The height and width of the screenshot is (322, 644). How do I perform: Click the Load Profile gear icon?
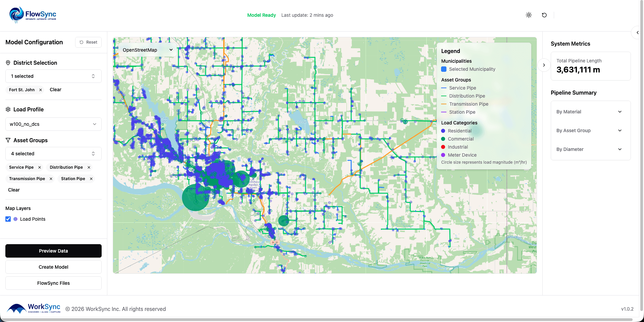[8, 109]
